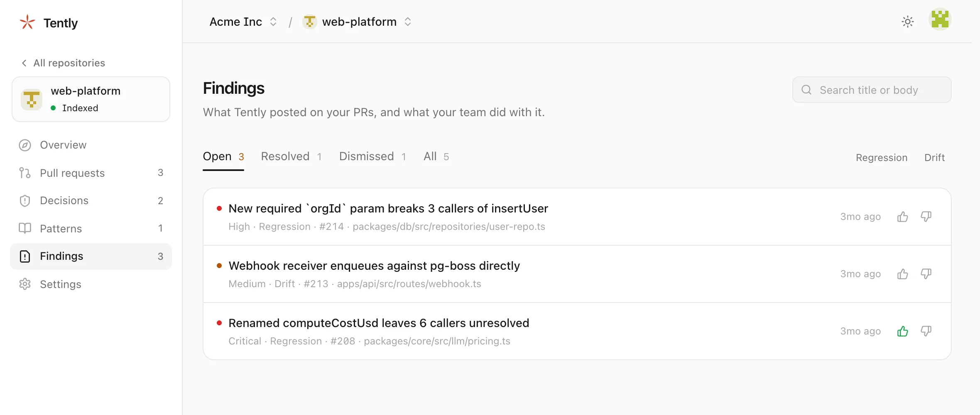Image resolution: width=980 pixels, height=415 pixels.
Task: Click the 3mo ago timestamp on computeCostUsd finding
Action: 860,331
